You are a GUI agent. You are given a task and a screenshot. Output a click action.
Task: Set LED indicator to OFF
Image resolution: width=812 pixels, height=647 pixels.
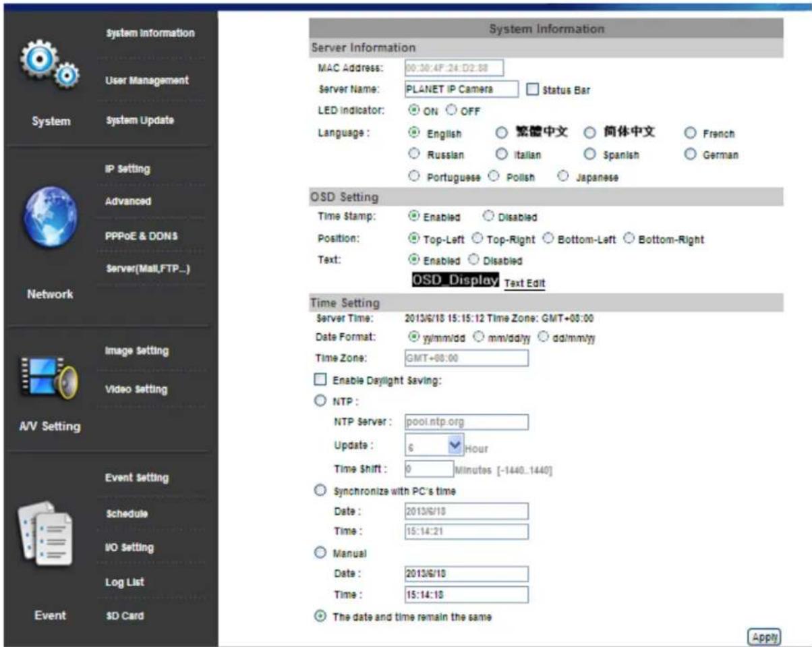point(450,110)
